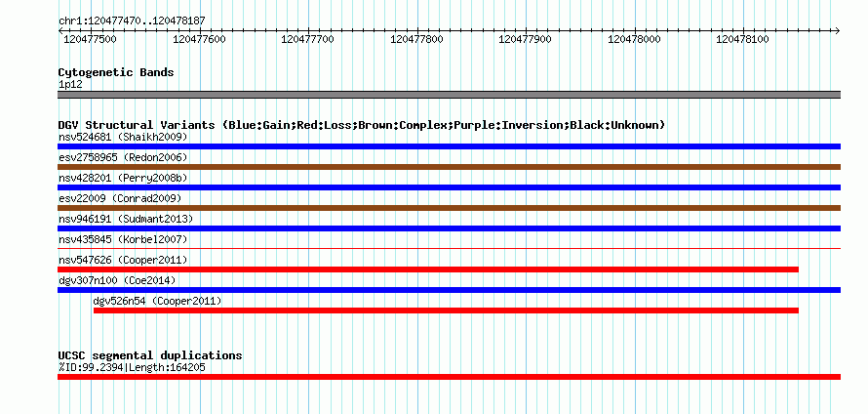Click ruler position 120477500
The height and width of the screenshot is (414, 868).
pos(90,39)
